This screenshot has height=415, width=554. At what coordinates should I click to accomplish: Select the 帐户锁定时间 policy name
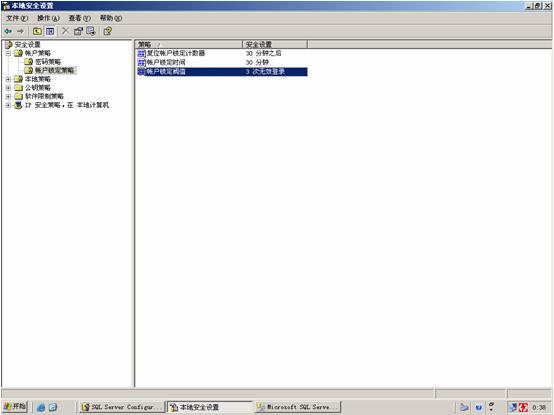166,63
